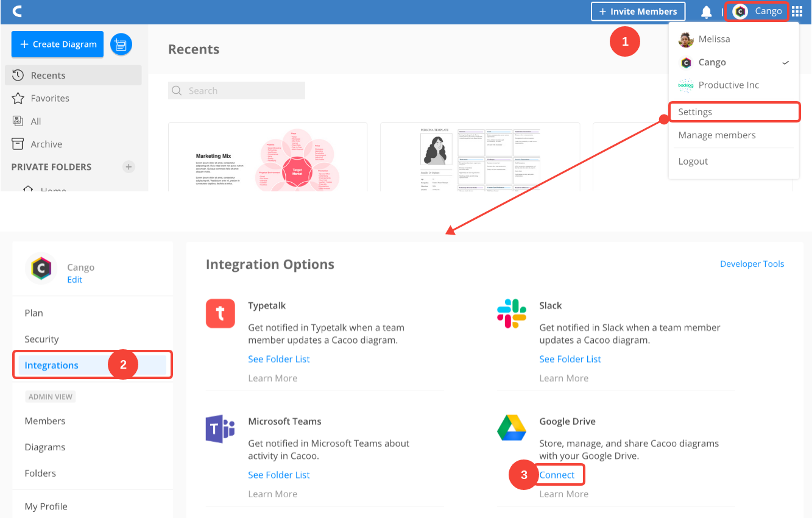Click Learn More under Slack
The image size is (812, 518).
(564, 378)
